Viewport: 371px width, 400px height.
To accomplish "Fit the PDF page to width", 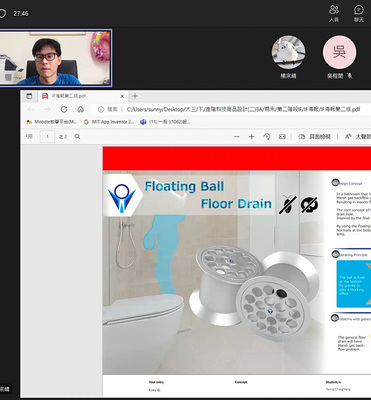I will tap(282, 137).
